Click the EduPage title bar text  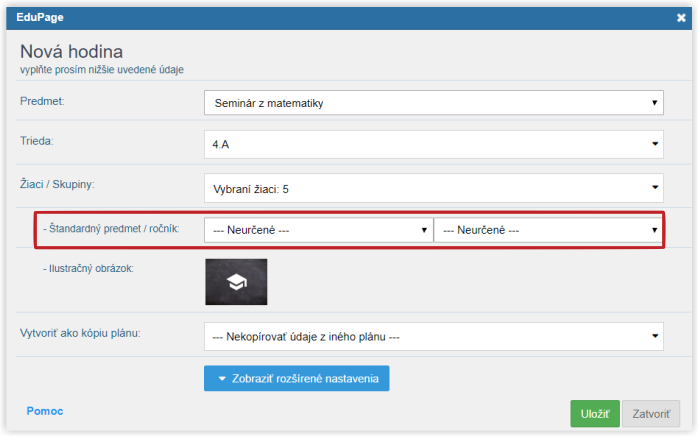coord(40,17)
